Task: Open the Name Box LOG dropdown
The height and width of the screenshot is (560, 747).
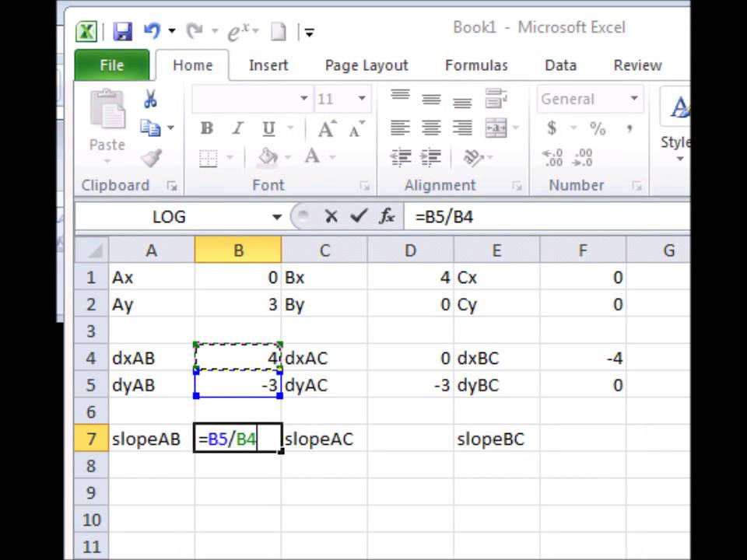Action: 277,217
